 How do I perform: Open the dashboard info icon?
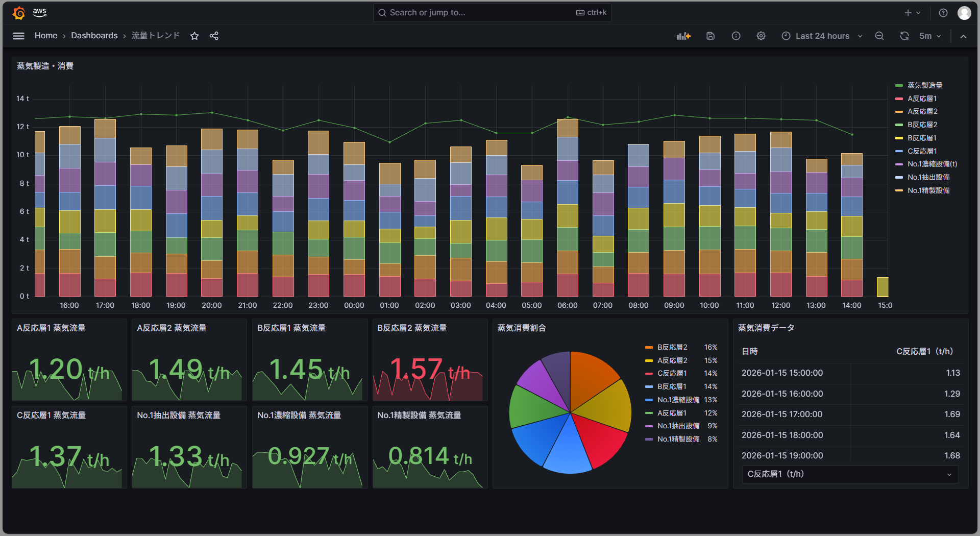point(736,36)
